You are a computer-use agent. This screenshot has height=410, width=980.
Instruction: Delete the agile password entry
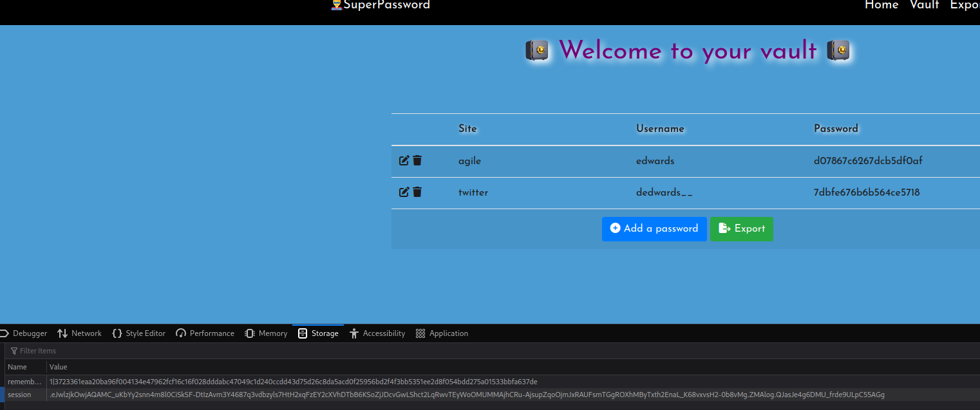coord(417,161)
